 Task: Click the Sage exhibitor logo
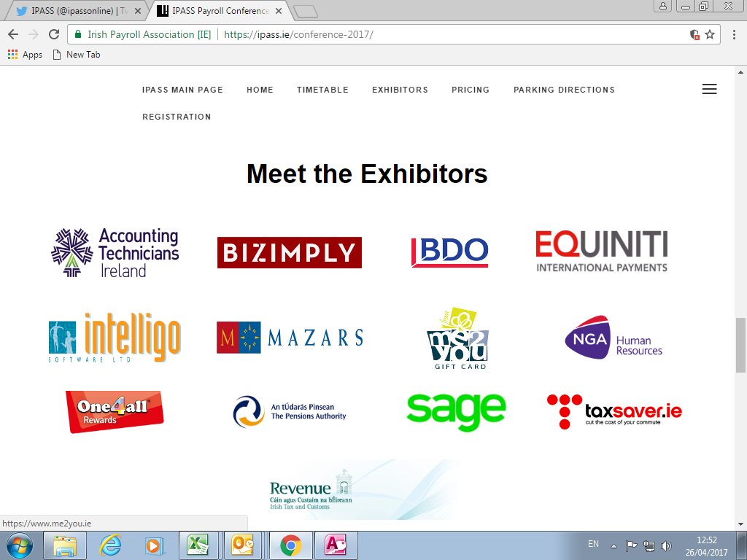point(457,411)
